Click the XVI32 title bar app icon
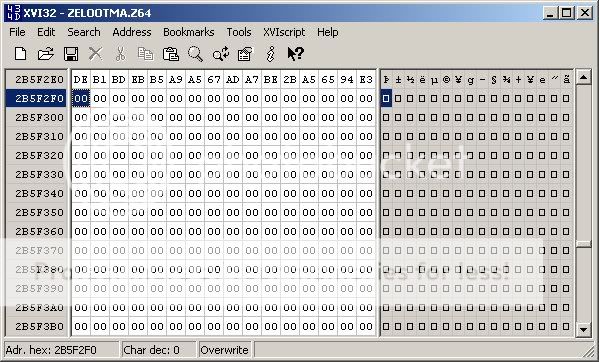 click(14, 13)
